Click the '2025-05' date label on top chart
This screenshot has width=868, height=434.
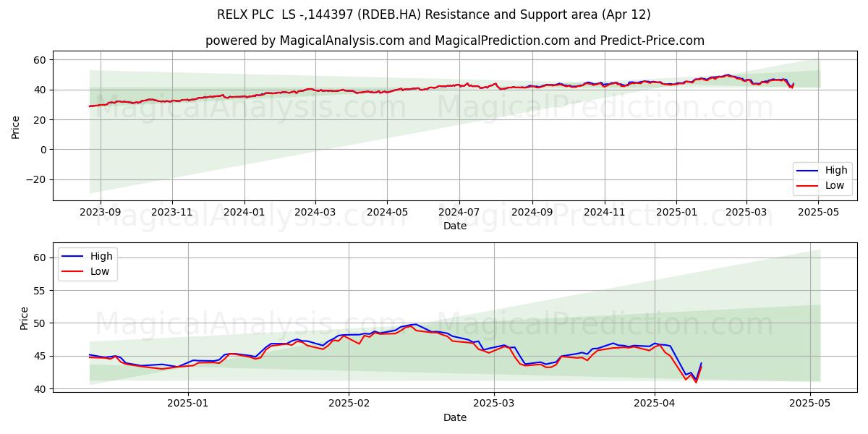click(x=817, y=211)
